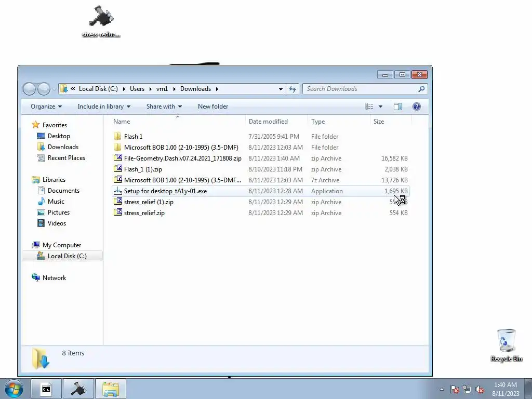Expand the arrow after Downloads in path
Image resolution: width=532 pixels, height=399 pixels.
click(x=217, y=89)
